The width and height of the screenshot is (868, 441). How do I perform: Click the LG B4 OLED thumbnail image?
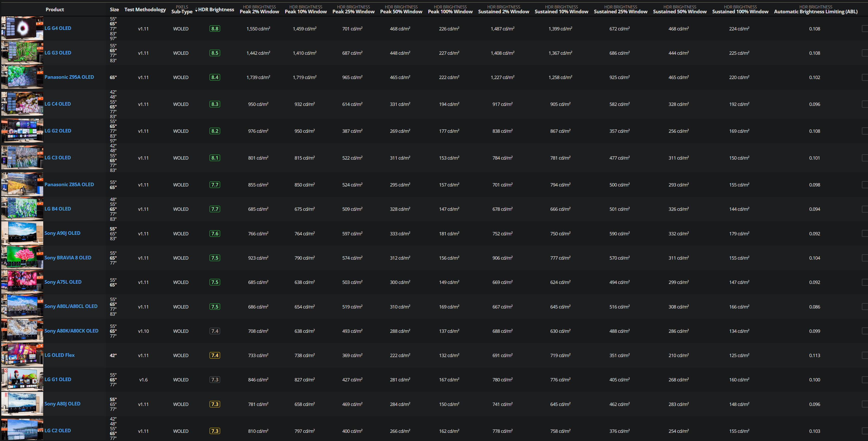tap(22, 209)
